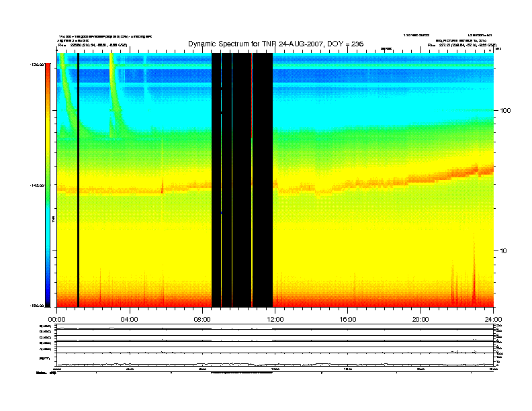
Task: Select the '24:00' time axis label
Action: (x=493, y=320)
